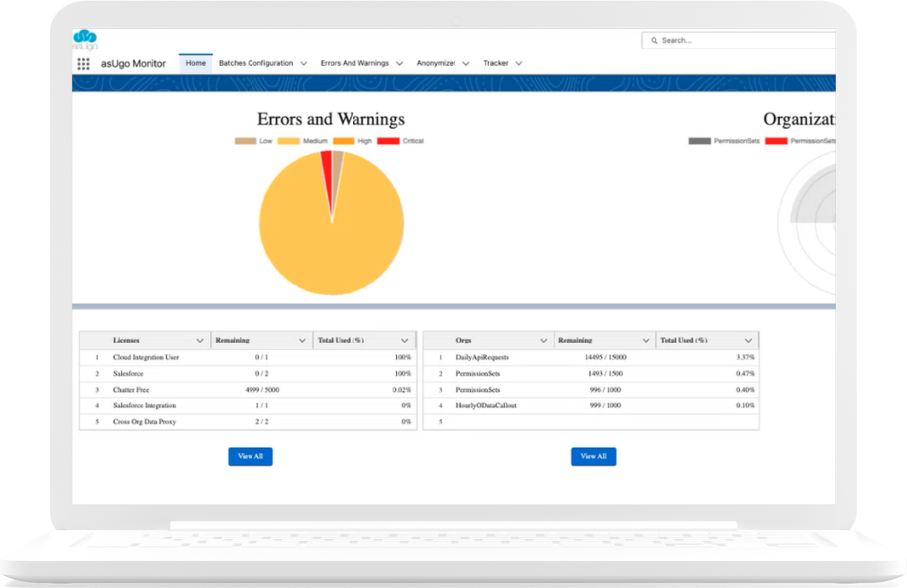Open the App Launcher grid icon

pyautogui.click(x=83, y=64)
